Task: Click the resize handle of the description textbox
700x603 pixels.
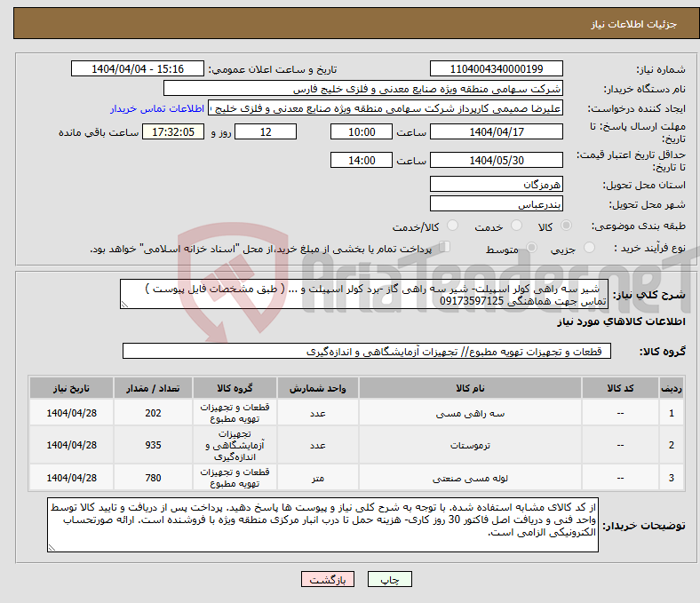Action: tap(124, 305)
